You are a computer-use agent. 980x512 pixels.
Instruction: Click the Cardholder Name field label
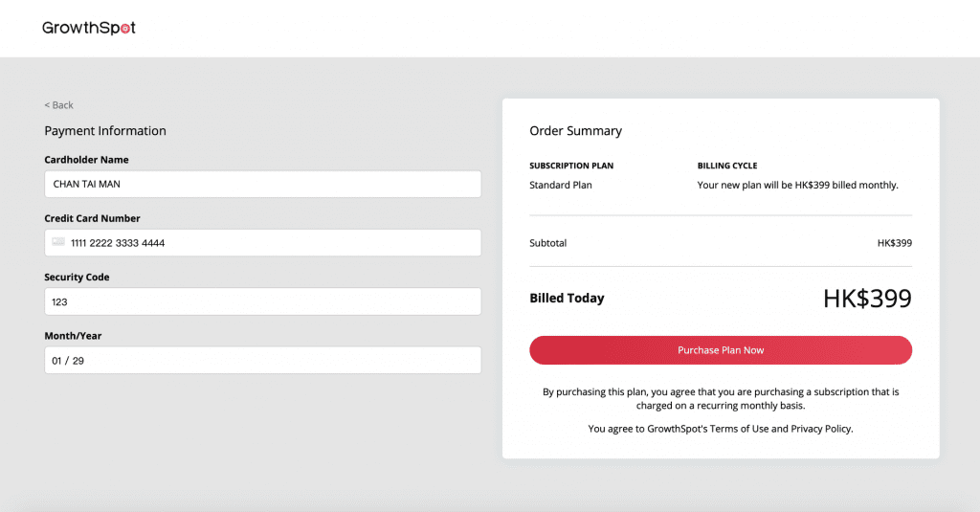[86, 160]
